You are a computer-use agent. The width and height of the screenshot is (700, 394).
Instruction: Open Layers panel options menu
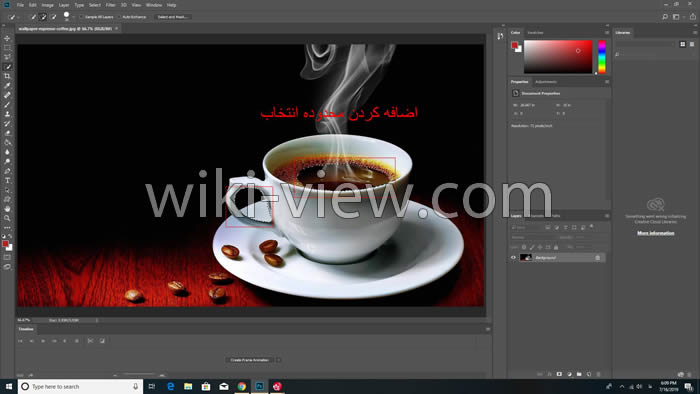click(607, 216)
